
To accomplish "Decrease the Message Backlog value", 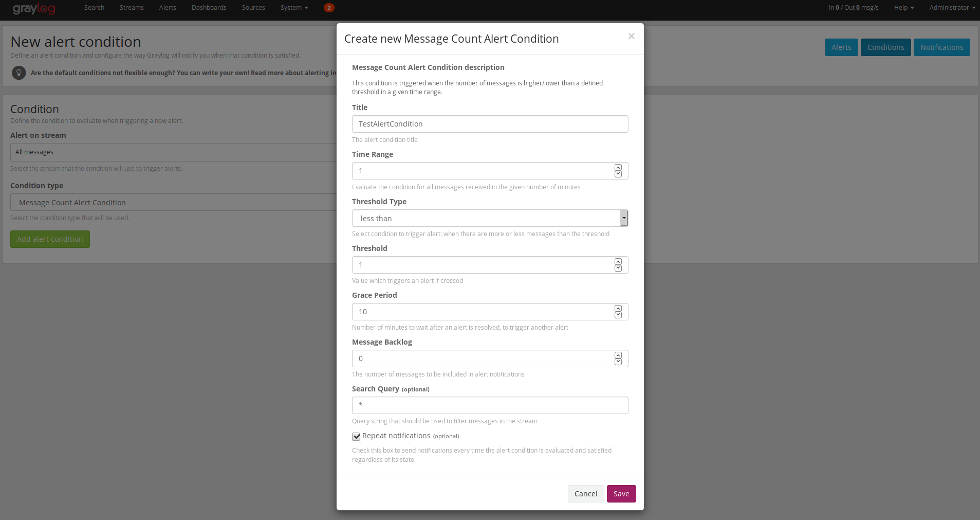I will pos(618,362).
